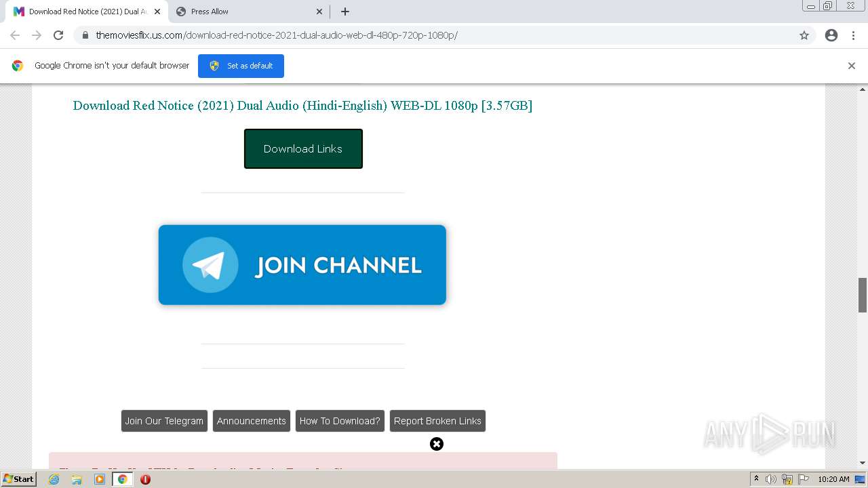View site security lock info

85,35
